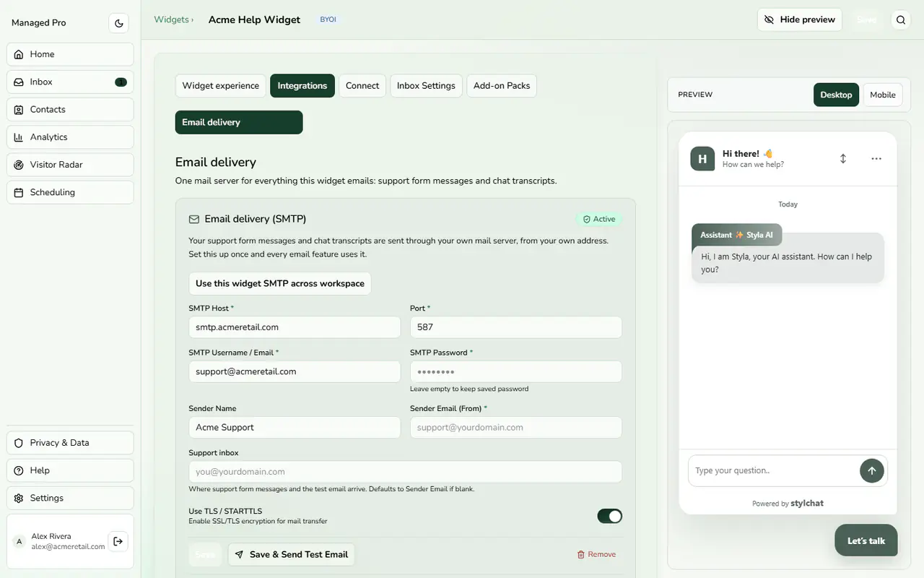Click Save & Send Test Email
The width and height of the screenshot is (924, 578).
point(292,554)
